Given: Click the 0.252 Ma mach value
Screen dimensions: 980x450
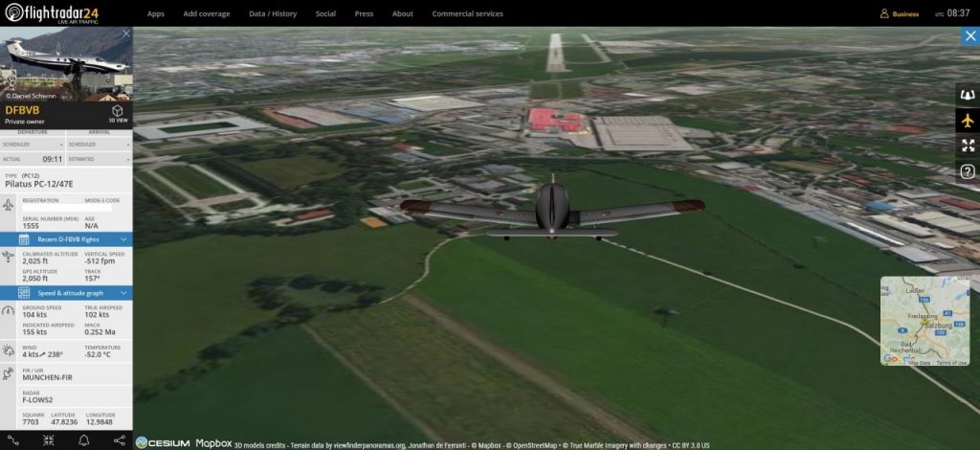Looking at the screenshot, I should 100,332.
